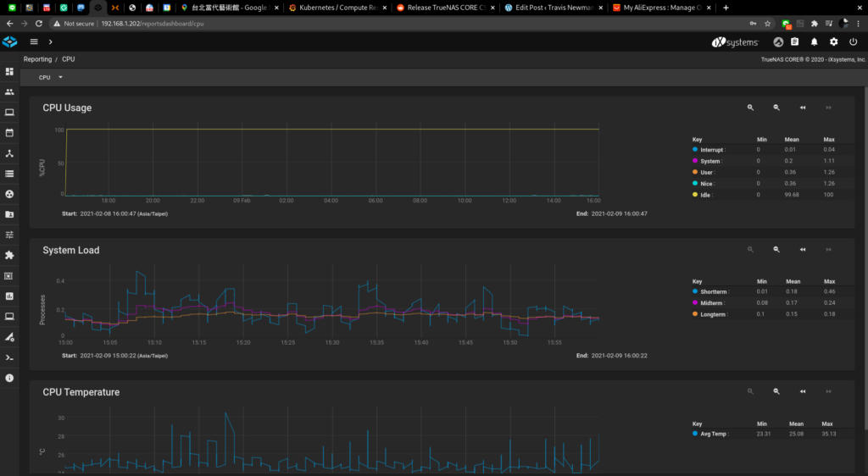The width and height of the screenshot is (868, 476).
Task: Open a new browser tab
Action: [726, 8]
